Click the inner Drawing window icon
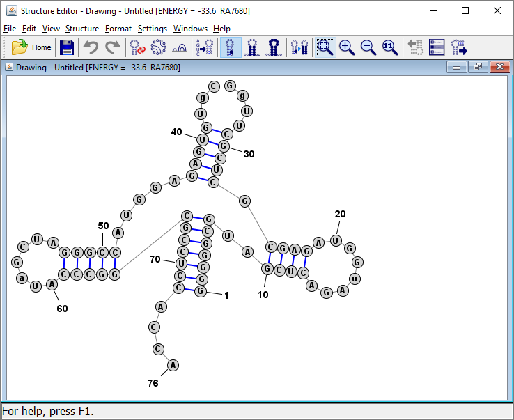This screenshot has width=514, height=420. tap(9, 67)
